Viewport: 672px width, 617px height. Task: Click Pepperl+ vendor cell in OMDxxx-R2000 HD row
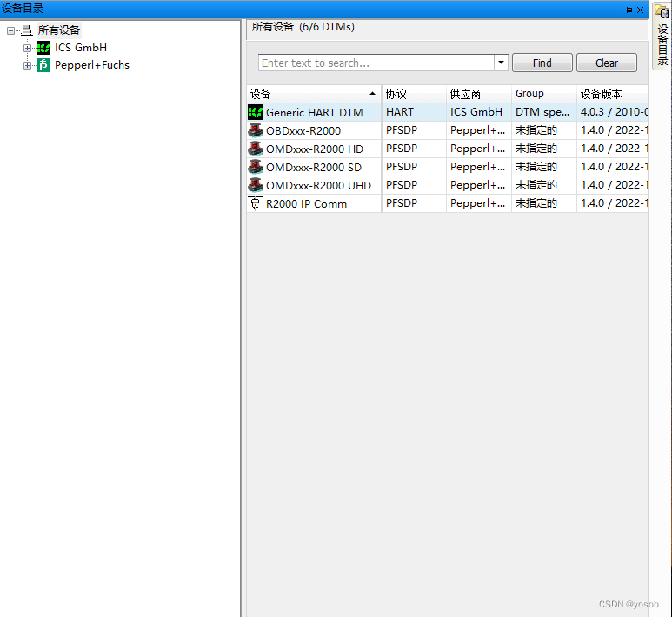coord(479,149)
